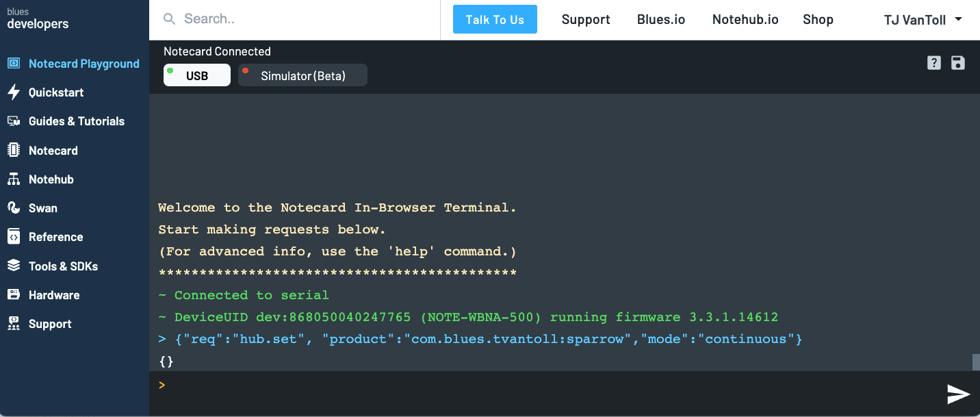The image size is (980, 417).
Task: Click the magnifying glass search icon
Action: pos(169,19)
